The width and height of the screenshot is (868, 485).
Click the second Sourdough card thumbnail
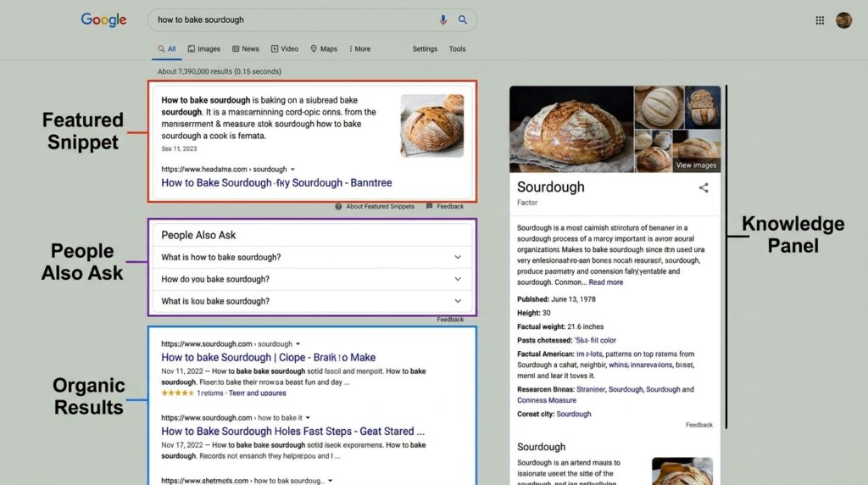tap(682, 471)
